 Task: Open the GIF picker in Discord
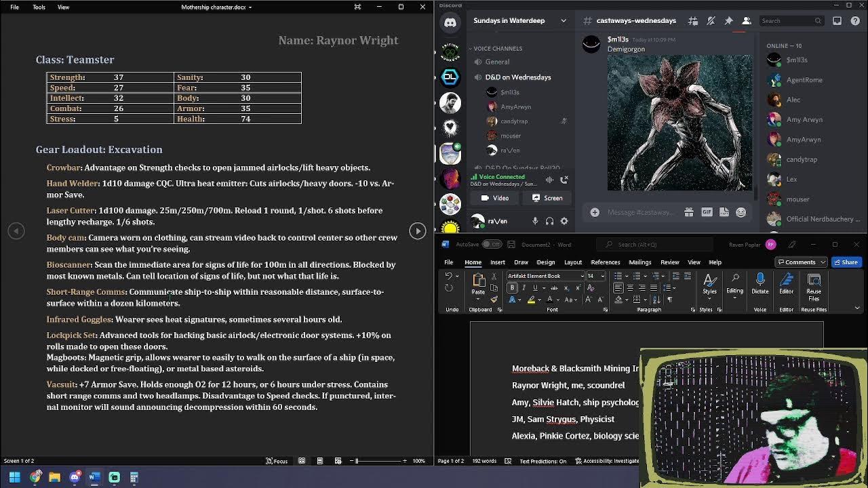[x=707, y=212]
